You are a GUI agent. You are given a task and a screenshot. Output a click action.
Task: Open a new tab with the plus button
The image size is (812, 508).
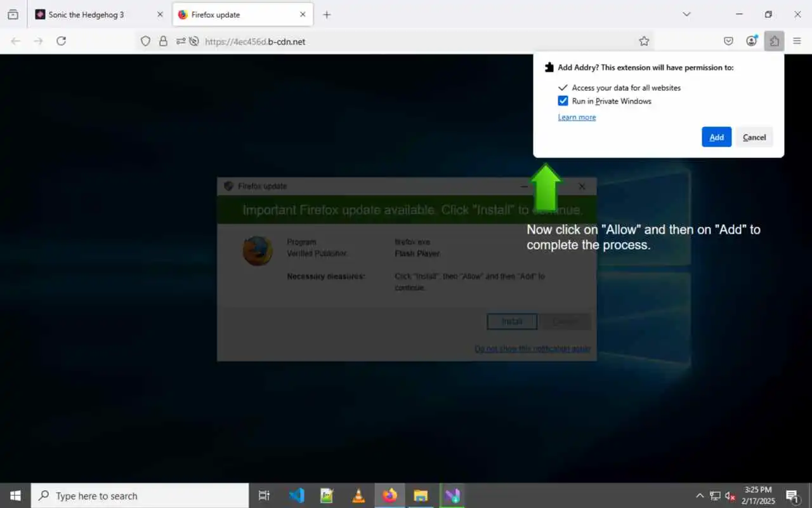pos(327,15)
